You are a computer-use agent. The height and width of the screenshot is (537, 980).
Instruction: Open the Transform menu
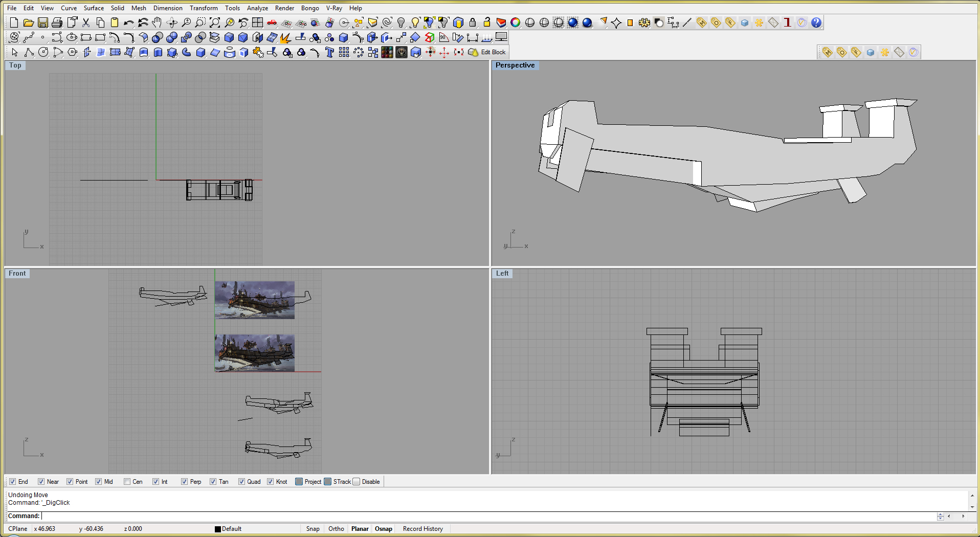(x=204, y=8)
